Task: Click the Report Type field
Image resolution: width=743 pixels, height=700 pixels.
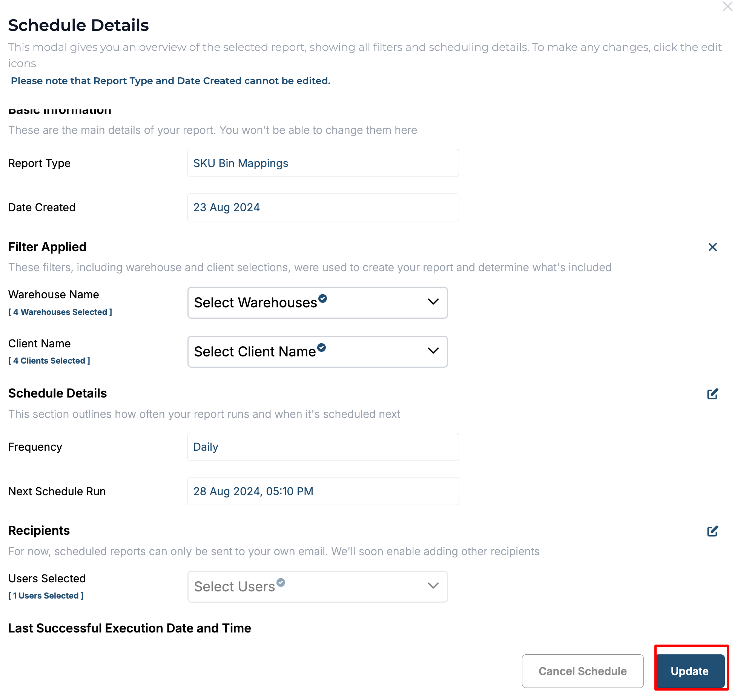Action: (323, 163)
